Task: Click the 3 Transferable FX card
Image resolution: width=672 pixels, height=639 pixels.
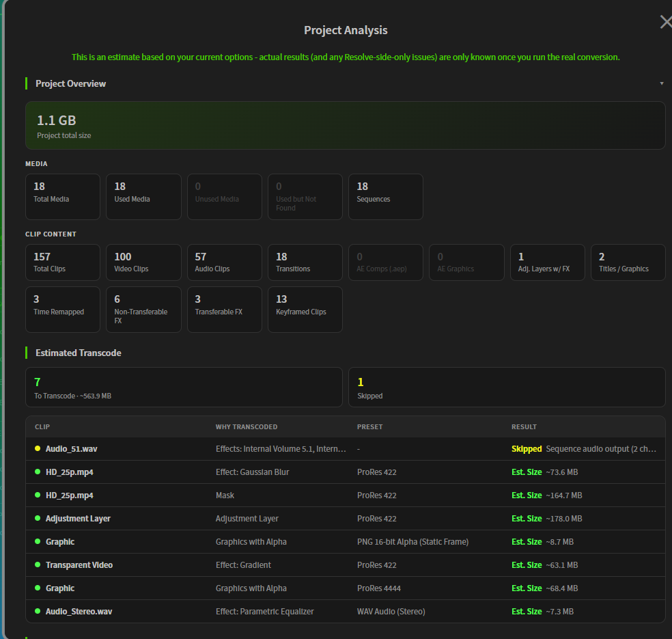Action: pyautogui.click(x=224, y=310)
